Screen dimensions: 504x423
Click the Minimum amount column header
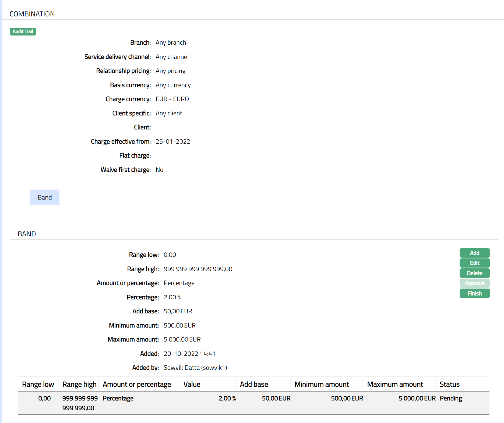[322, 384]
